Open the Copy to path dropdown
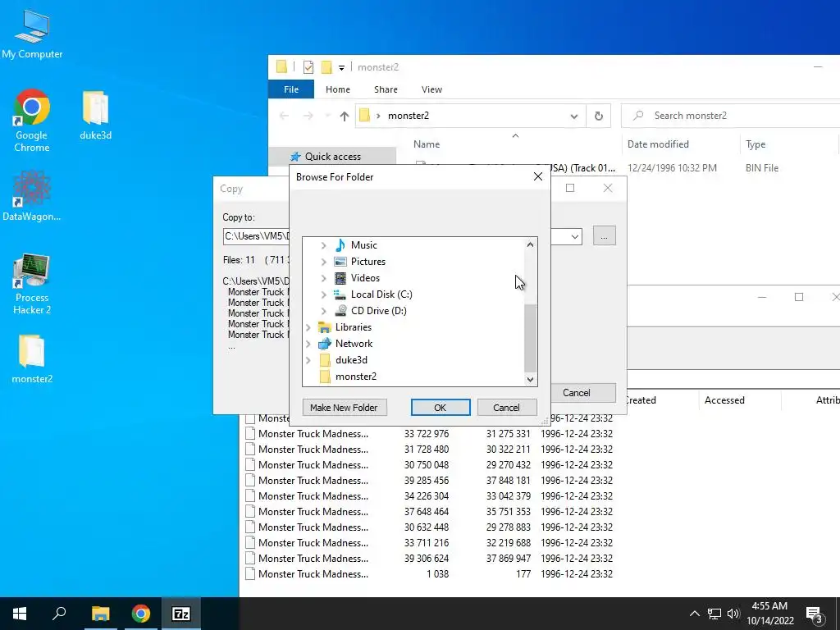840x630 pixels. tap(574, 236)
